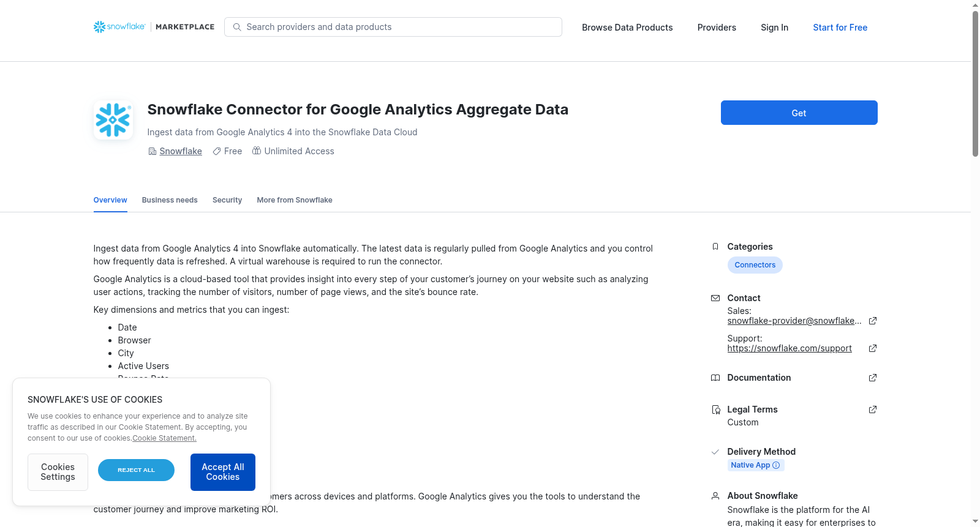
Task: Click the info icon on Native App badge
Action: coord(776,465)
